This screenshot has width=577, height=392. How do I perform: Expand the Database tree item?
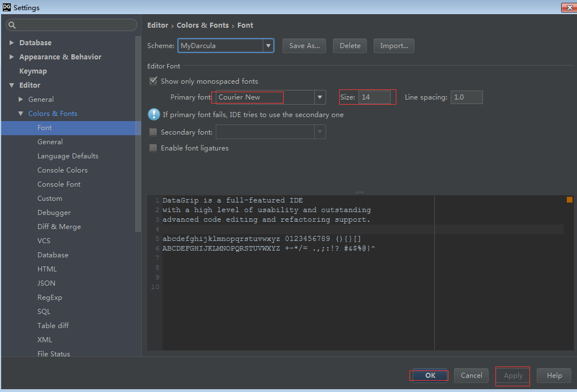[x=11, y=42]
